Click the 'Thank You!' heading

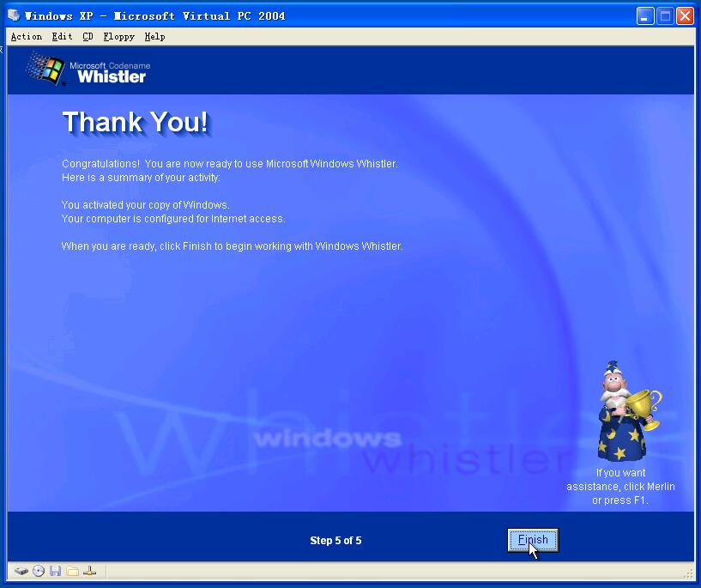pyautogui.click(x=136, y=122)
